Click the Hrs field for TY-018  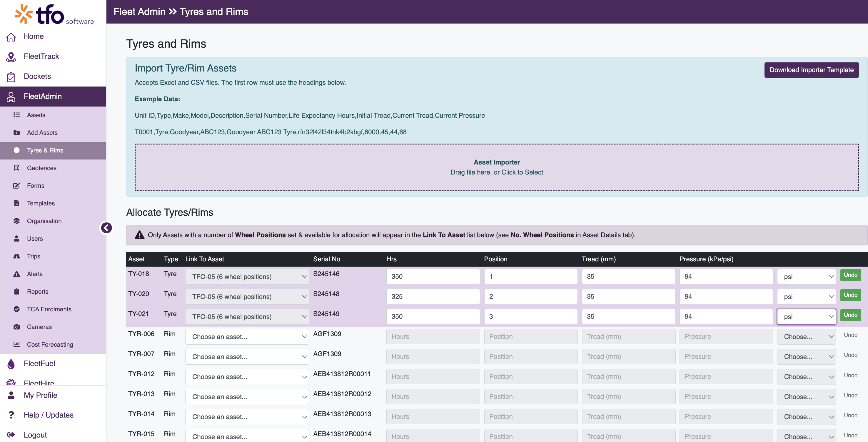tap(433, 276)
